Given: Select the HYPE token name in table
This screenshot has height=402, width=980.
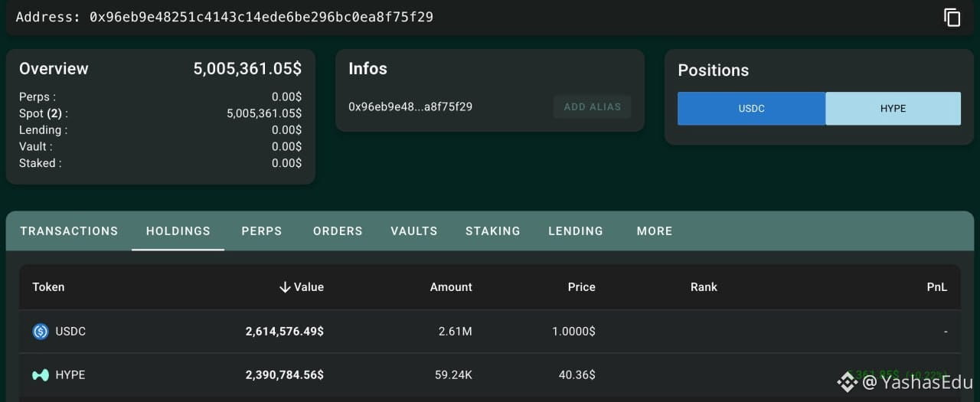Looking at the screenshot, I should coord(70,375).
